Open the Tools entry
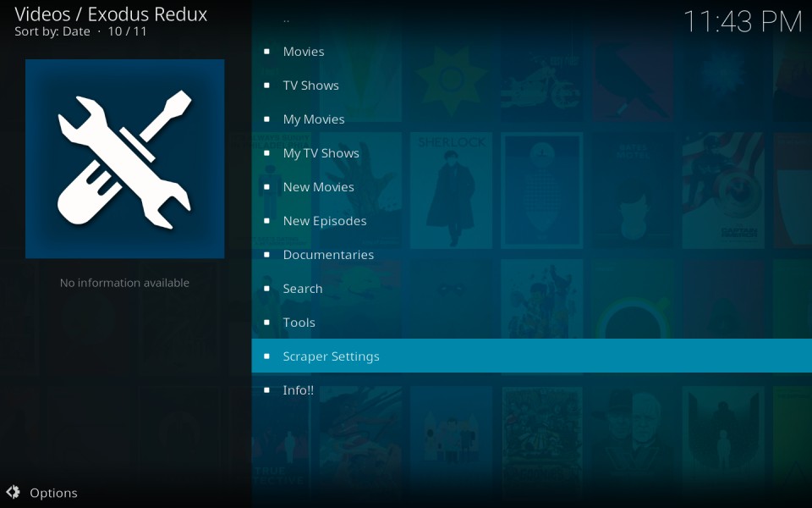812x508 pixels. 531,323
